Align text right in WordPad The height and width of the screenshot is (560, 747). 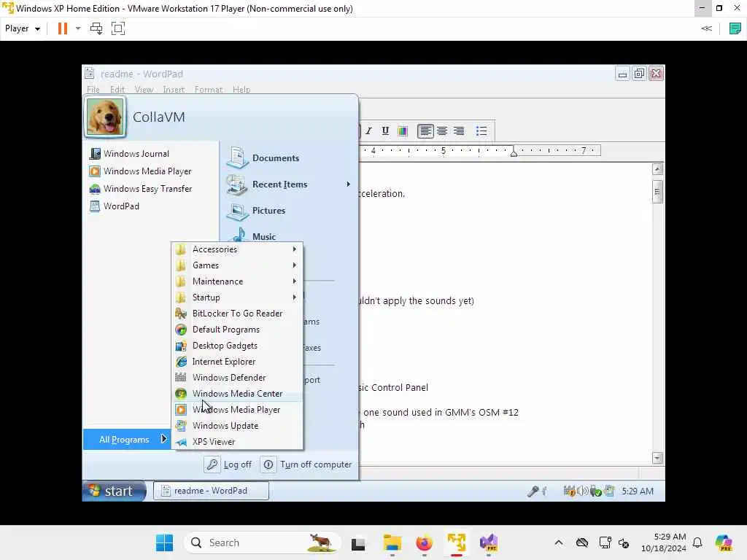point(459,131)
